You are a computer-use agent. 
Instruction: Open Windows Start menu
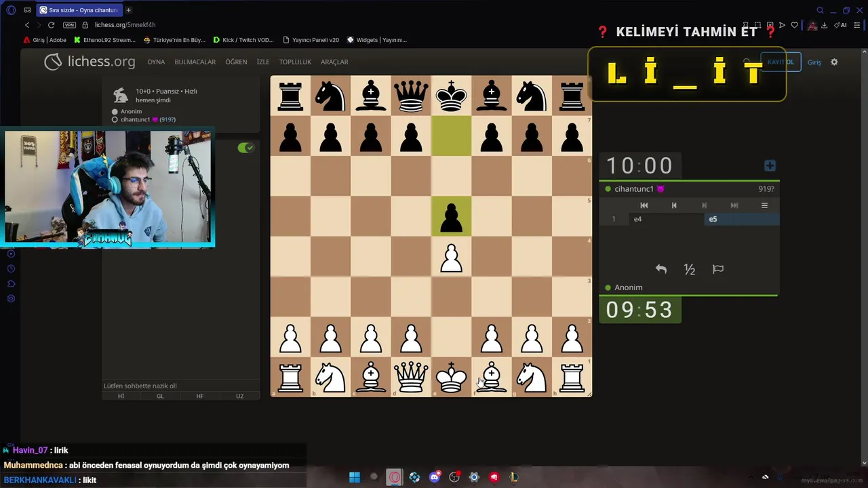point(354,477)
